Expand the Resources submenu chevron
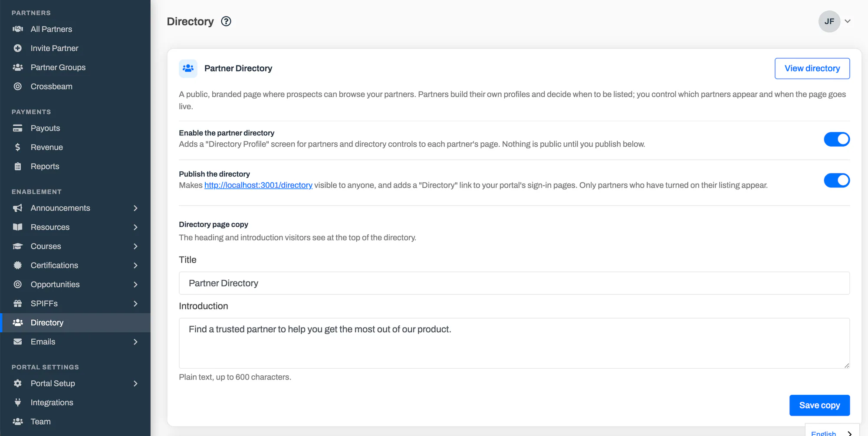868x436 pixels. point(135,227)
